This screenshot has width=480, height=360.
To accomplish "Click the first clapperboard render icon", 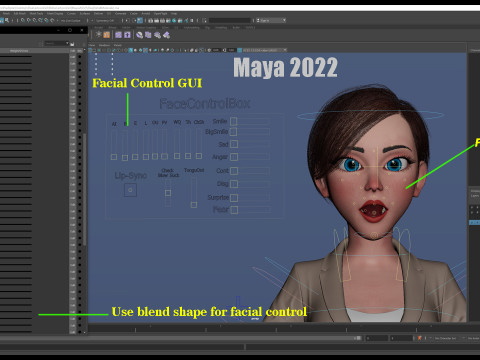I will 150,20.
